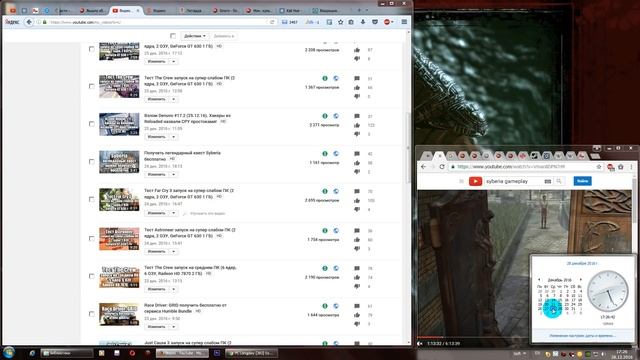Open date and time settings link
The width and height of the screenshot is (640, 360).
582,336
